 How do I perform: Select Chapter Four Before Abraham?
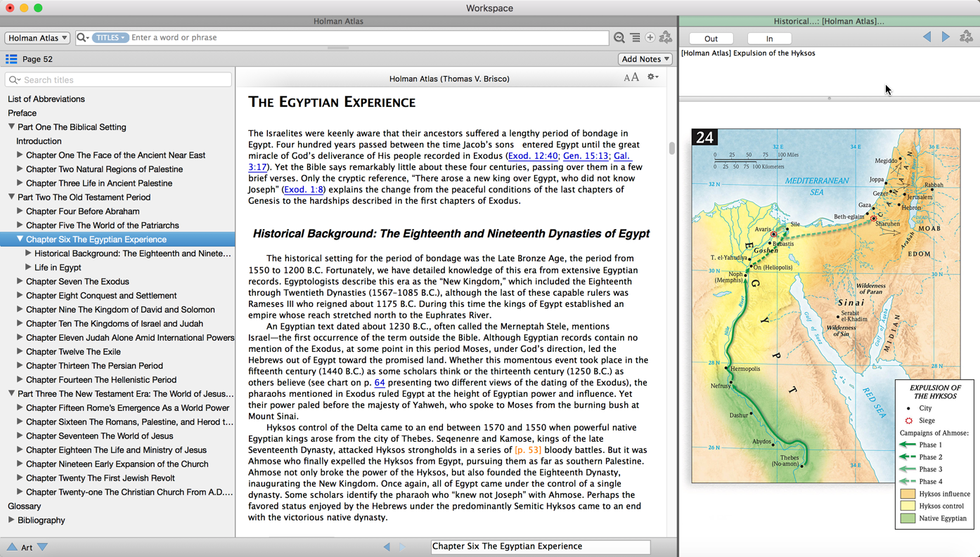pyautogui.click(x=83, y=211)
